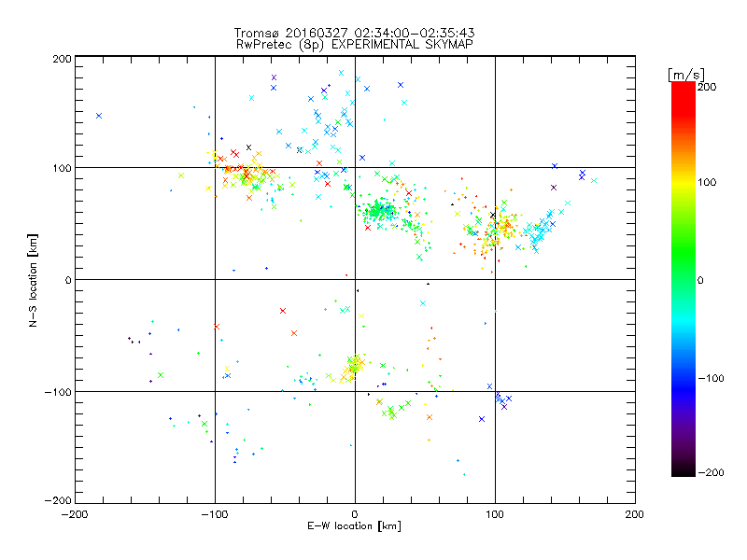Click the x-axis tick label '100'
The height and width of the screenshot is (560, 747).
coord(495,514)
